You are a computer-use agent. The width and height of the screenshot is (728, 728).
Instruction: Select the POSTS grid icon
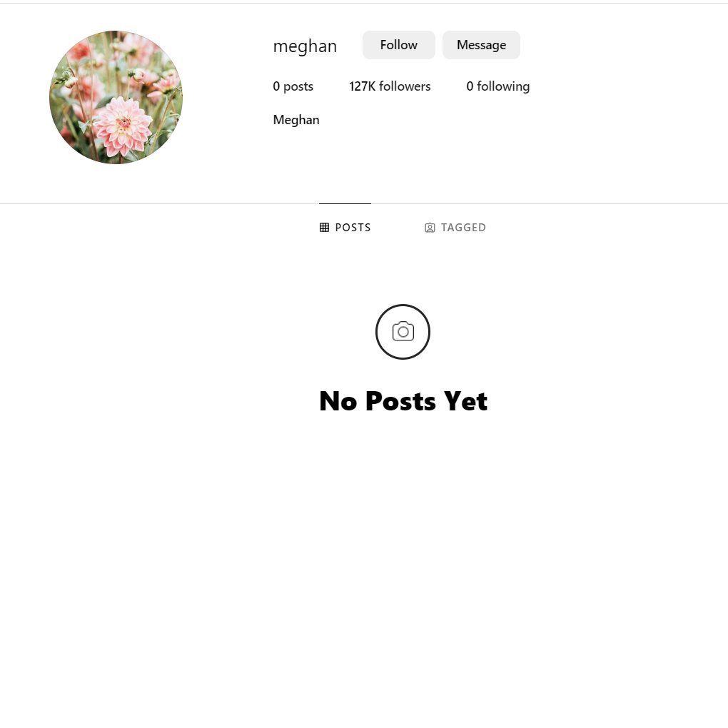[x=324, y=228]
